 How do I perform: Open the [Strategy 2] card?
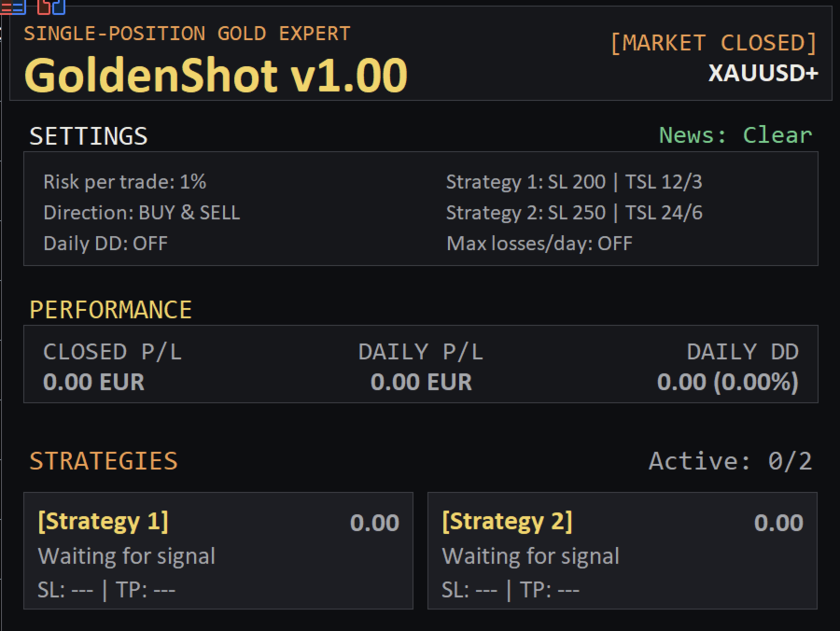[623, 551]
